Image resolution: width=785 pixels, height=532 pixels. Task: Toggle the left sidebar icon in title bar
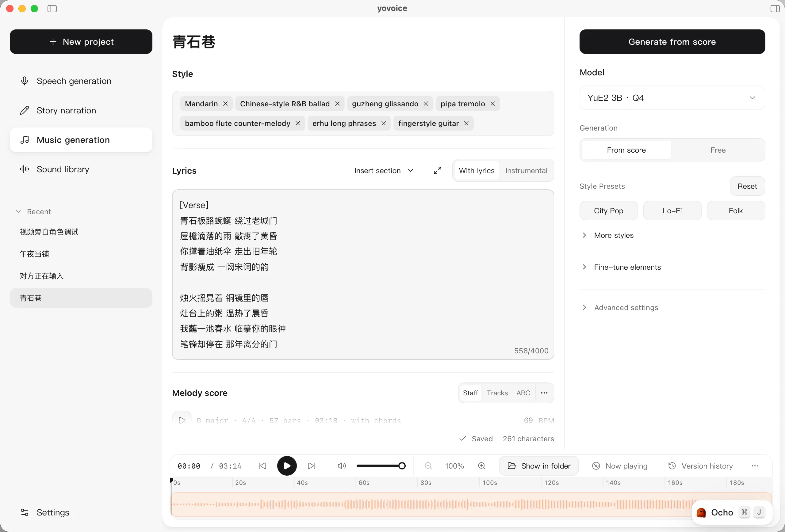(x=52, y=9)
